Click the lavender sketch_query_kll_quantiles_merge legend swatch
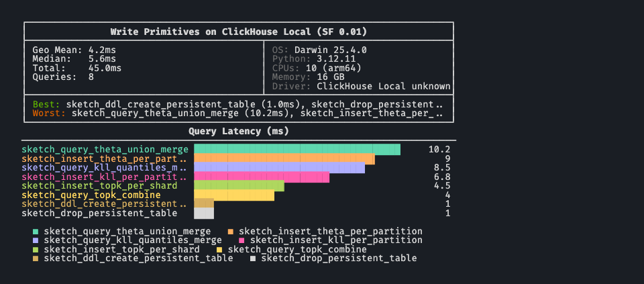The image size is (644, 284). click(36, 241)
